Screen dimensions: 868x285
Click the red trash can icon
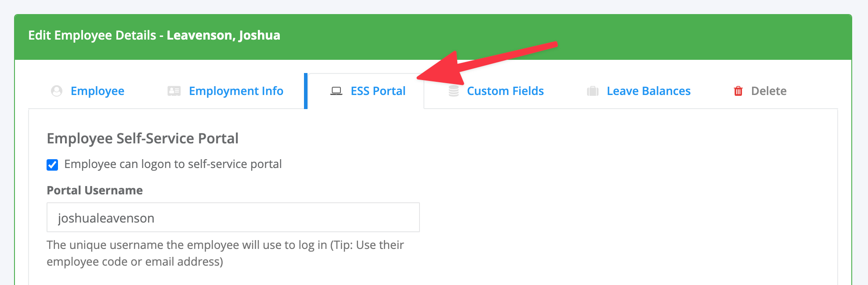click(x=738, y=91)
